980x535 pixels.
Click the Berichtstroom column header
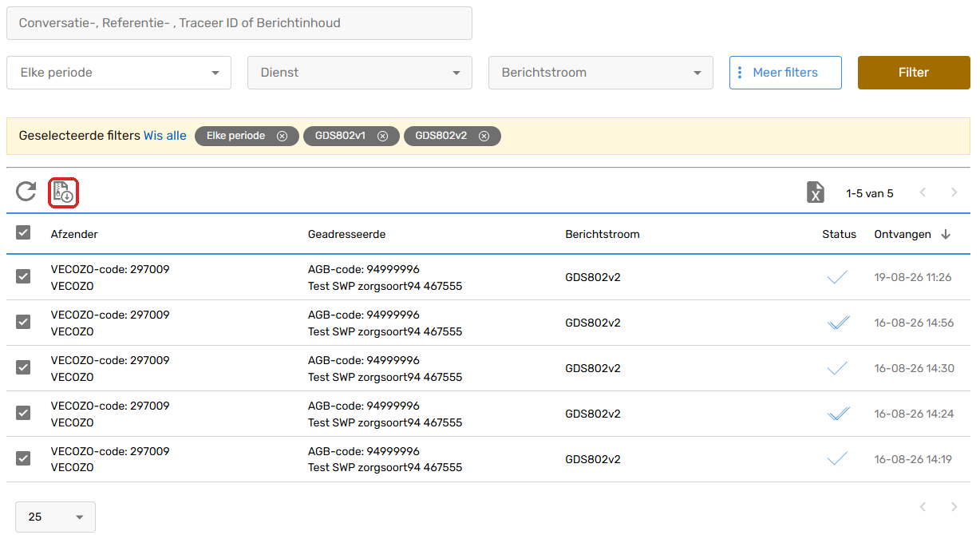coord(603,234)
